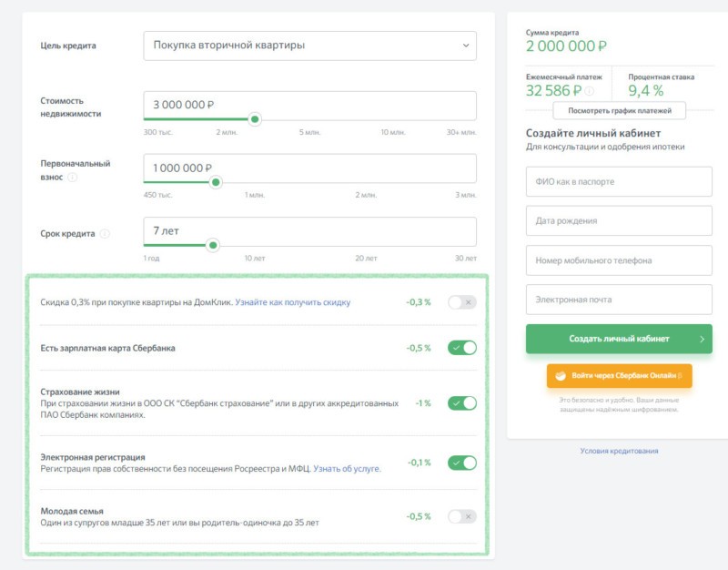The height and width of the screenshot is (570, 728).
Task: Enable the DomClick 0,3% discount toggle
Action: [x=461, y=302]
